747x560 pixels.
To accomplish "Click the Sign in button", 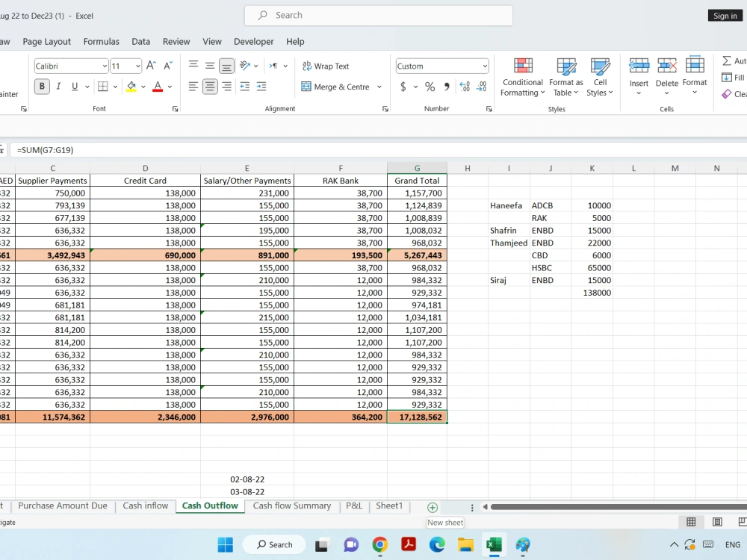I will tap(725, 16).
